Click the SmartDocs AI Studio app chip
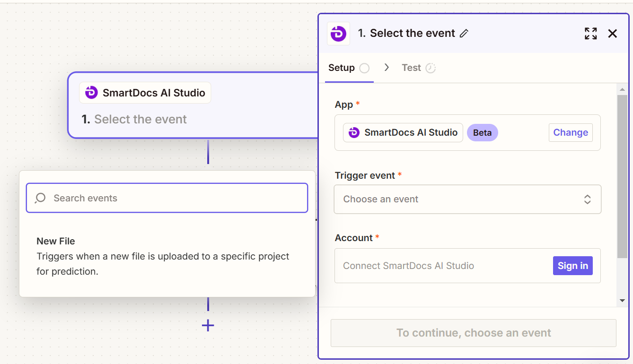The image size is (633, 364). click(403, 133)
